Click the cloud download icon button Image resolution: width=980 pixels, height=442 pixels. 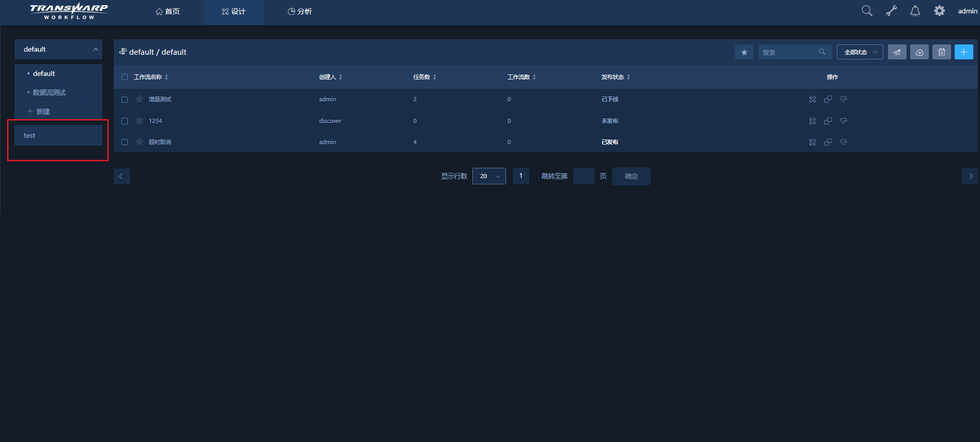click(x=919, y=52)
